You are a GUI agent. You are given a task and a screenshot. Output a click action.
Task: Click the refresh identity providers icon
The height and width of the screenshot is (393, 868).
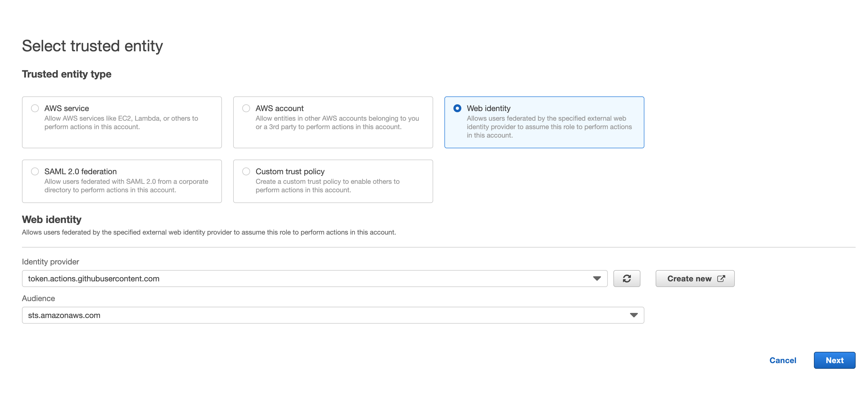(626, 279)
